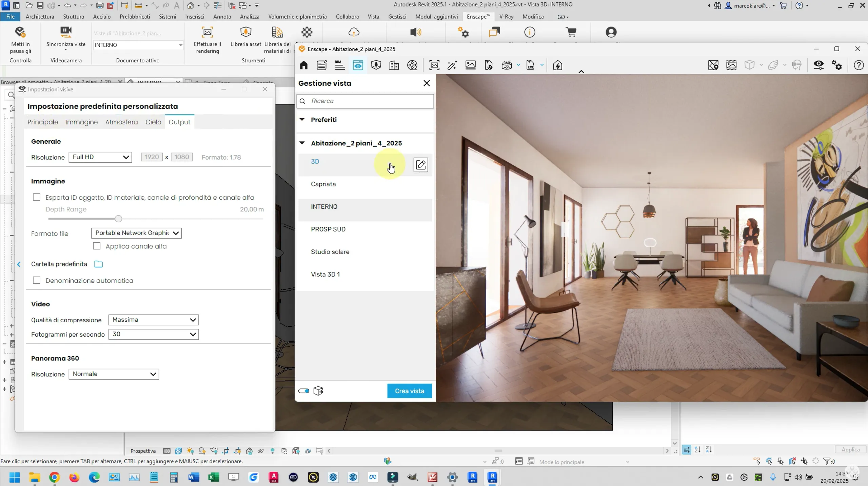
Task: Collapse the Preferiti section
Action: pos(302,120)
